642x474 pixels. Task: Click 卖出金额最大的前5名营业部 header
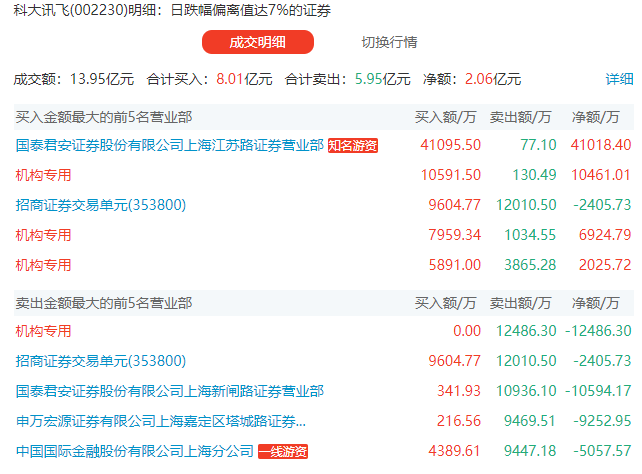point(104,303)
